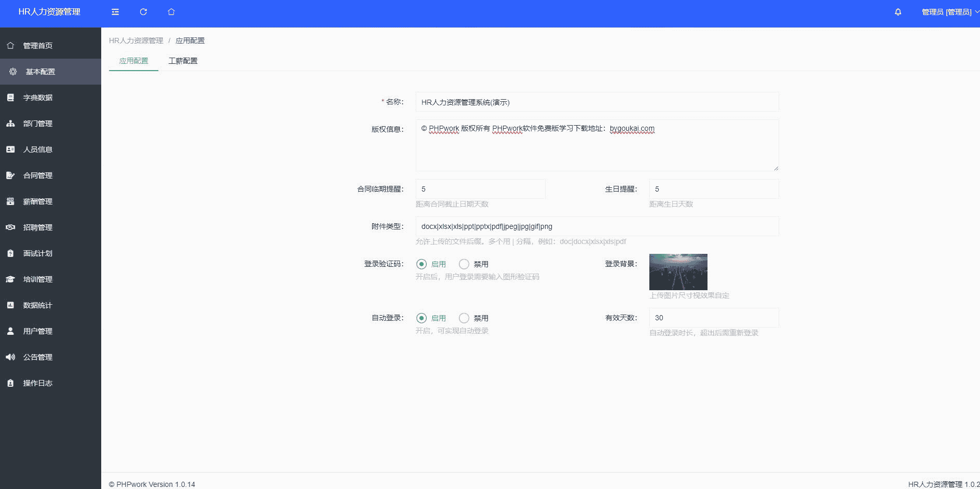The height and width of the screenshot is (489, 980).
Task: Click the sidebar collapse menu icon
Action: (x=115, y=12)
